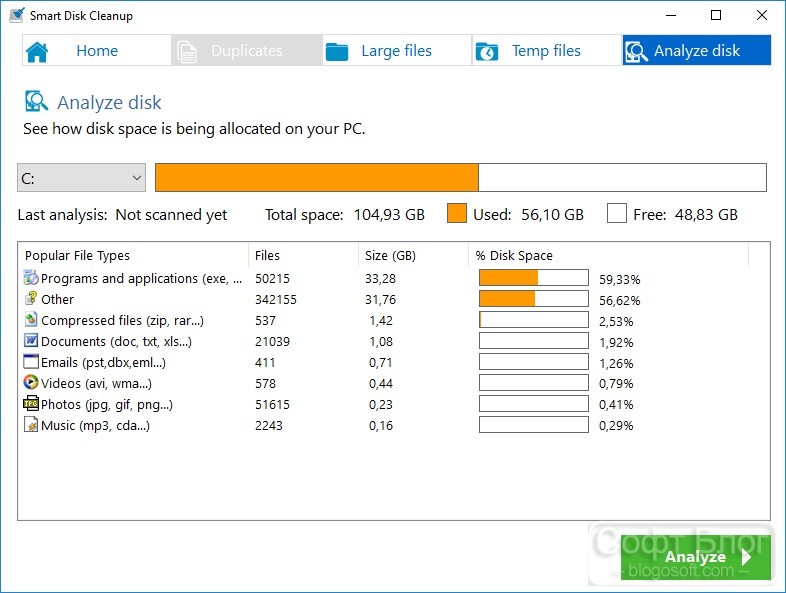Start the scan with the Analyze button

(x=696, y=557)
